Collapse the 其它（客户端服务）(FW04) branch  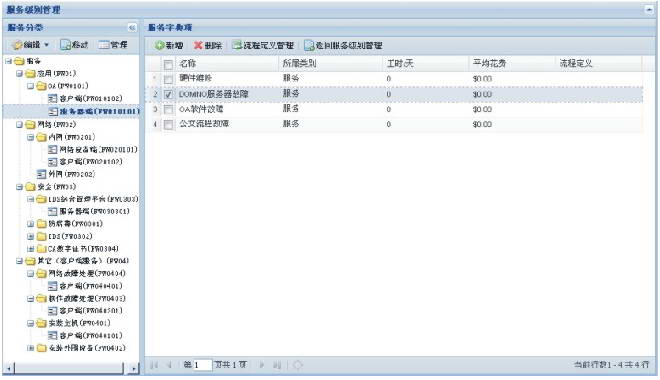pyautogui.click(x=19, y=261)
